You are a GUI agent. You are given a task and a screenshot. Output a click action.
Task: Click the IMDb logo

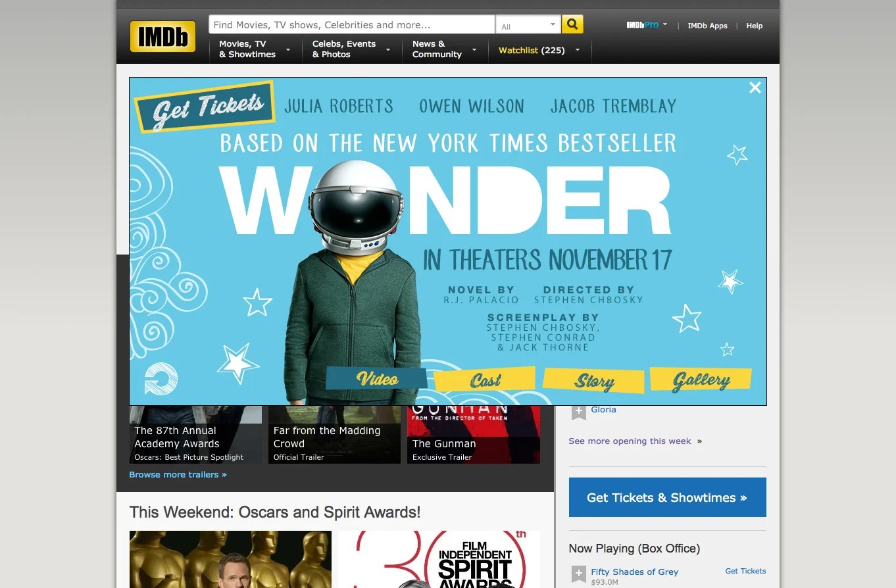162,36
